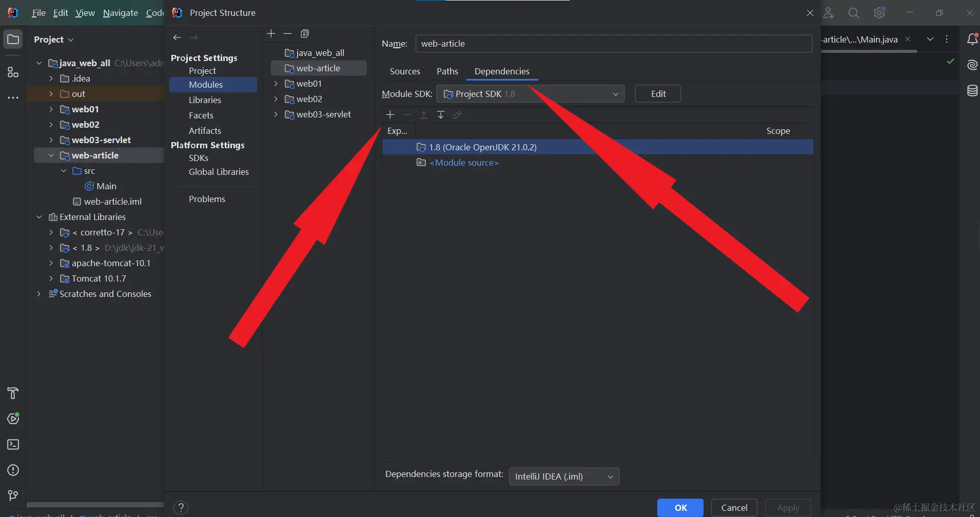Click the module Name input field
Viewport: 980px width, 517px height.
(614, 44)
